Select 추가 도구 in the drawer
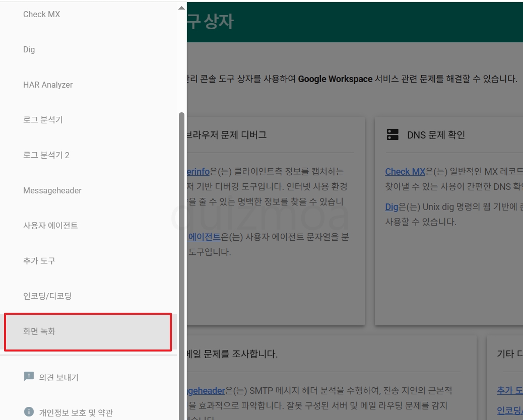The image size is (523, 420). (88, 261)
